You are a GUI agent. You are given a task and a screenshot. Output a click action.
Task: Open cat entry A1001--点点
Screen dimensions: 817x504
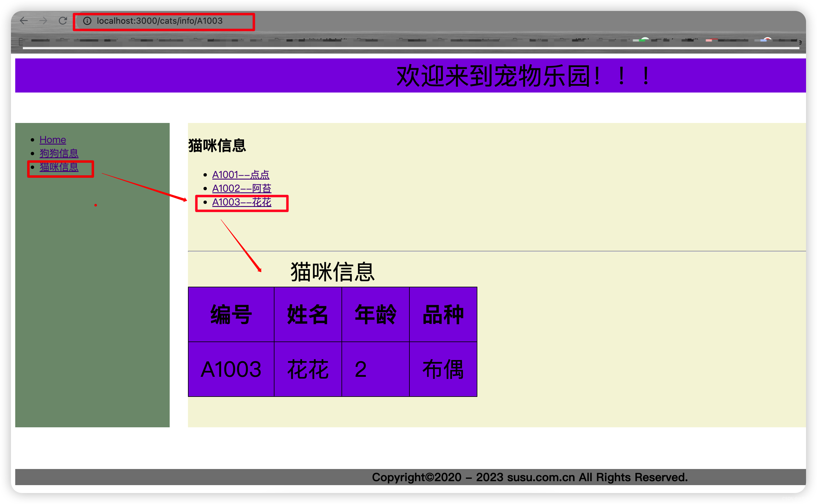[x=241, y=174]
